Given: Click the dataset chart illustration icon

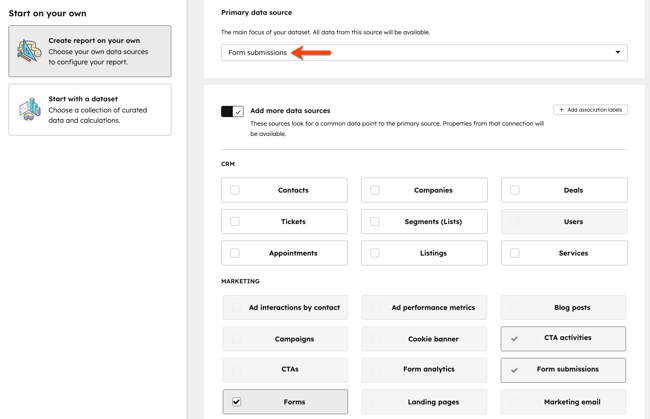Looking at the screenshot, I should (29, 109).
